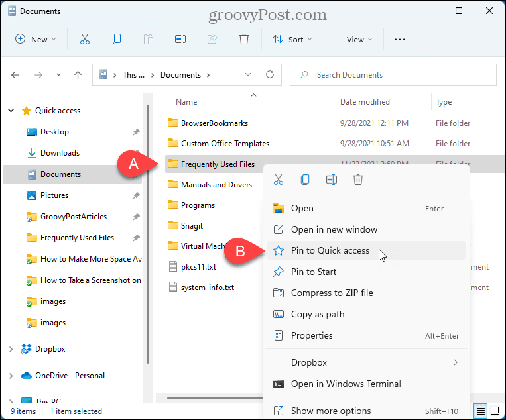The height and width of the screenshot is (420, 506).
Task: Sort by the Name column header
Action: coord(186,102)
